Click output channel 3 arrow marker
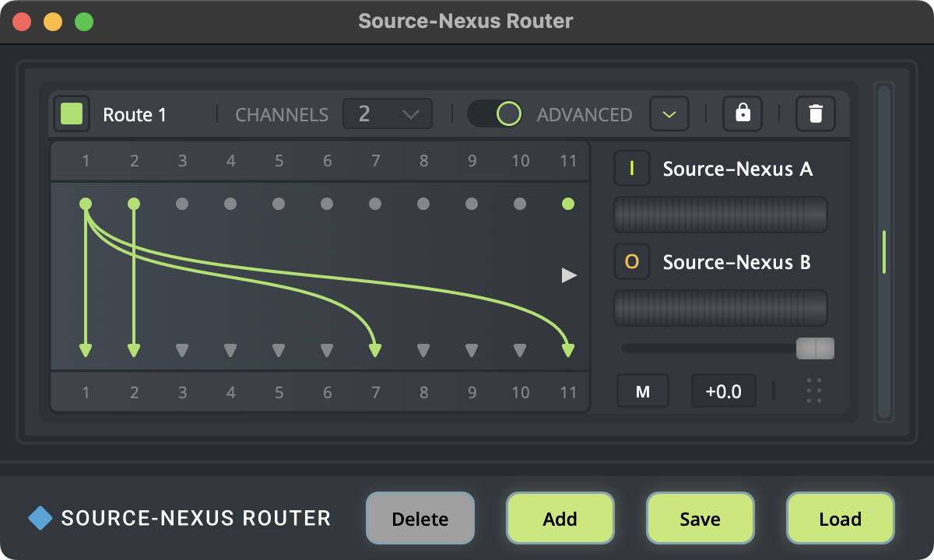 tap(182, 350)
